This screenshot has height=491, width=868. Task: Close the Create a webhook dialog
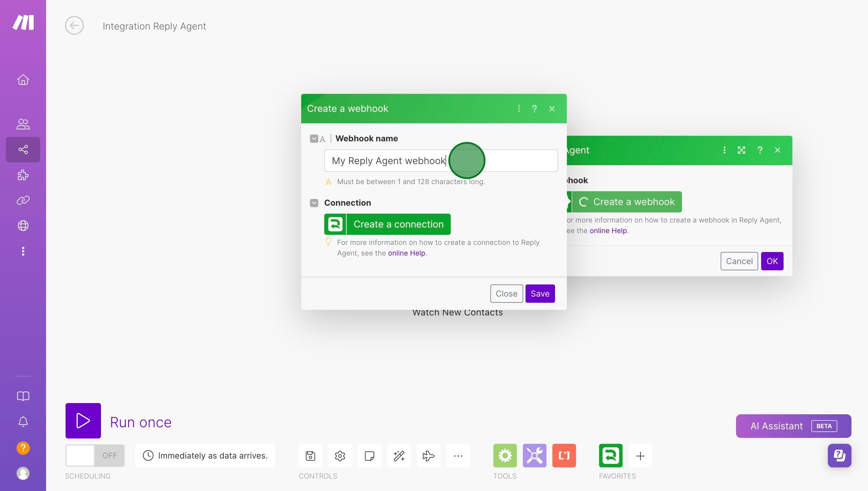552,109
